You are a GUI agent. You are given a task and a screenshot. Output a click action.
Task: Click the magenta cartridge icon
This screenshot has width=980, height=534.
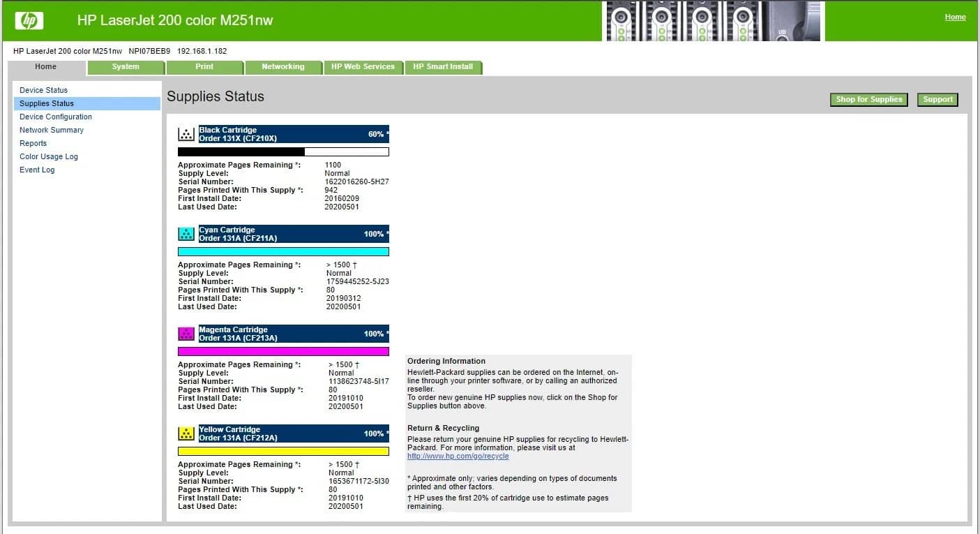coord(186,334)
